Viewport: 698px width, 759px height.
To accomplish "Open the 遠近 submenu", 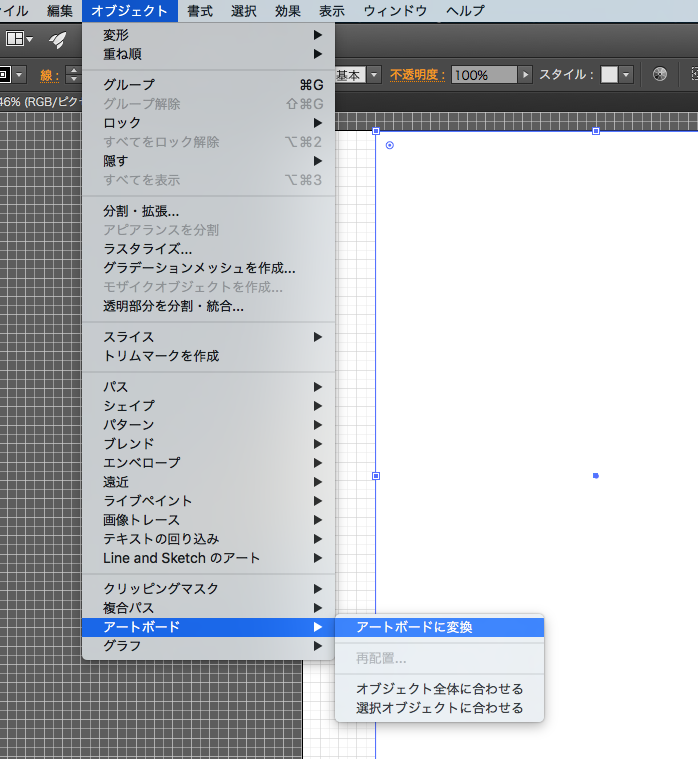I will [x=209, y=482].
